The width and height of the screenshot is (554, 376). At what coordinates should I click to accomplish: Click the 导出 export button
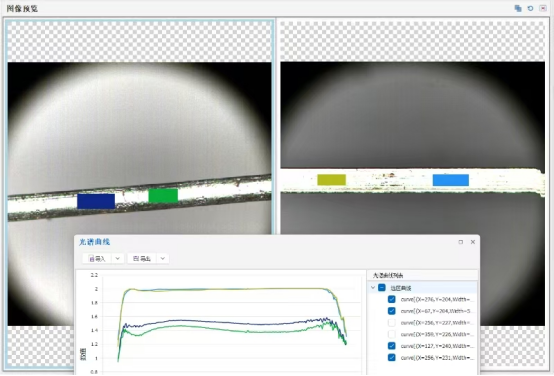pos(142,259)
